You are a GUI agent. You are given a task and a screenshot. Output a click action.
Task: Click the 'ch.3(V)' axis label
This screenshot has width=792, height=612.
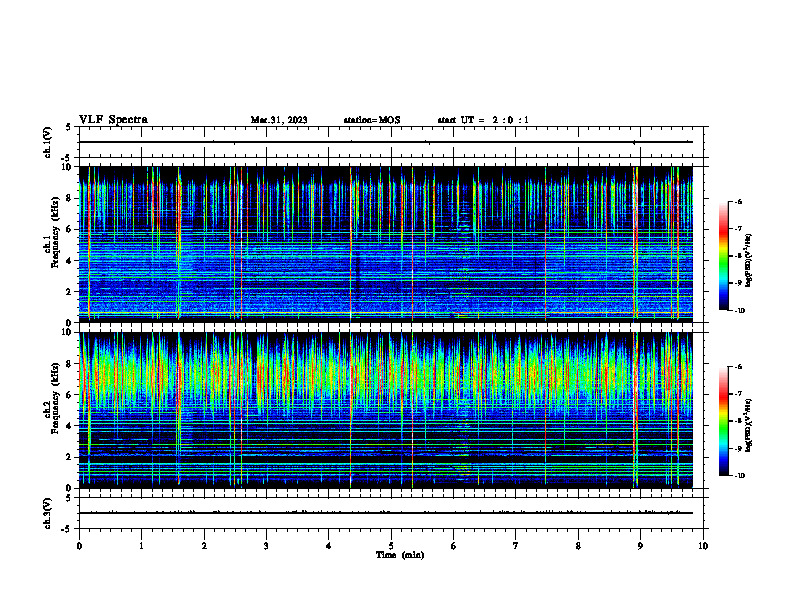click(47, 513)
